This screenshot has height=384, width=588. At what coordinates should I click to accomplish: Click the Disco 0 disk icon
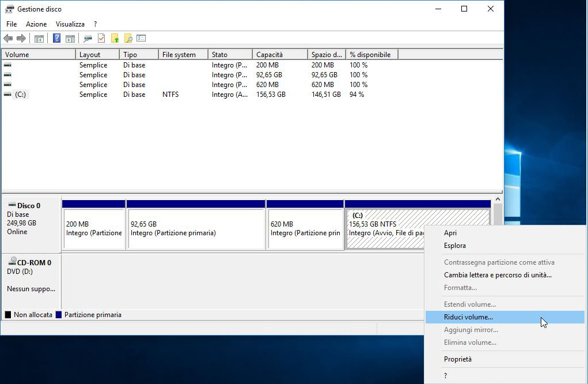click(12, 205)
